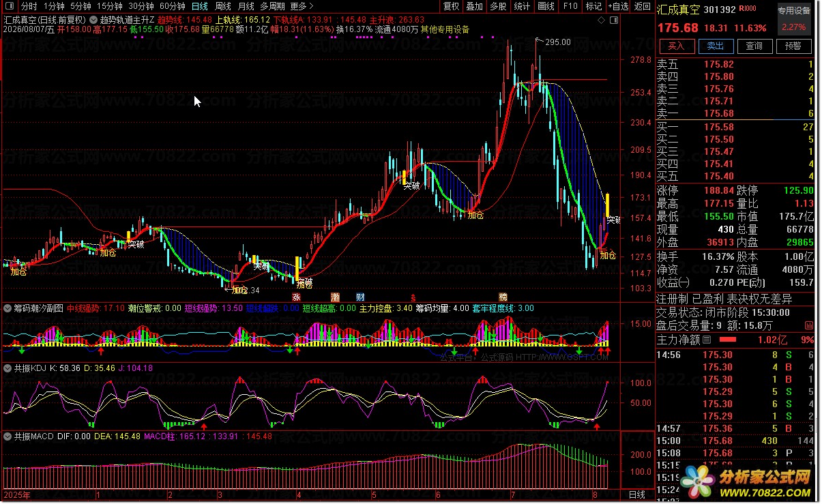The image size is (822, 504).
Task: Open the 画线 drawing tools
Action: 546,6
